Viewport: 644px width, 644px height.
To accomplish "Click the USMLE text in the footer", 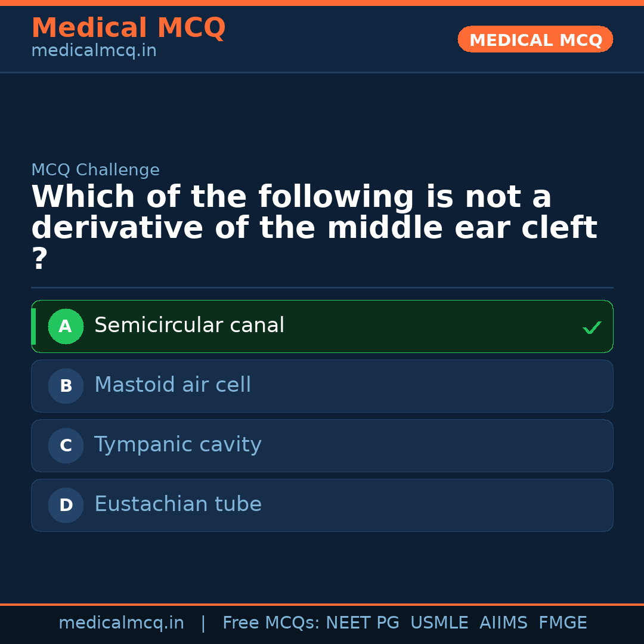I will pyautogui.click(x=439, y=623).
